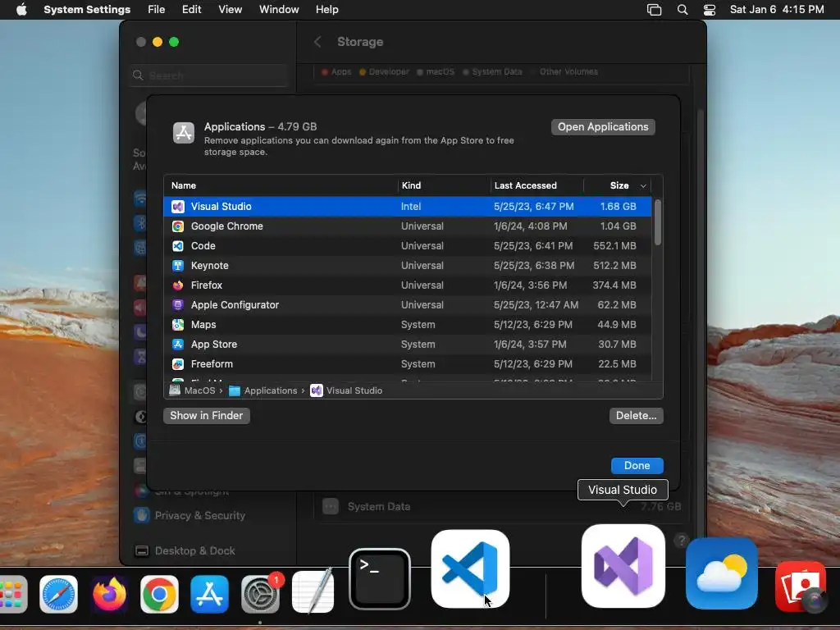Click the Applications folder in path bar

click(262, 390)
